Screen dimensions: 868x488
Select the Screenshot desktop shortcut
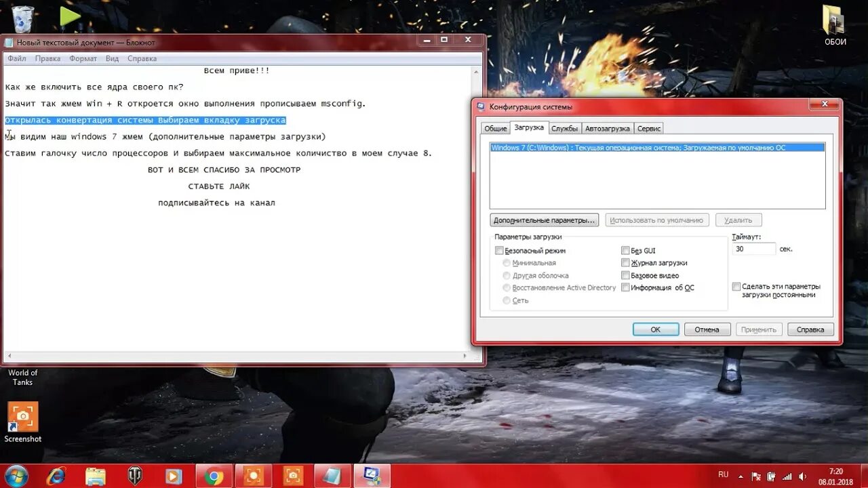pyautogui.click(x=23, y=422)
